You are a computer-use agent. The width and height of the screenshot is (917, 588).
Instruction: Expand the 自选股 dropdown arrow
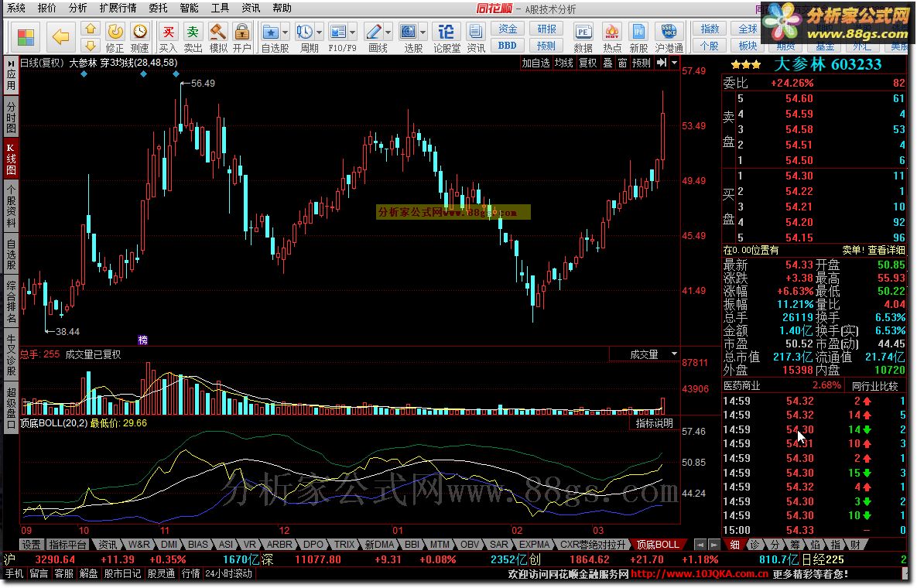286,32
